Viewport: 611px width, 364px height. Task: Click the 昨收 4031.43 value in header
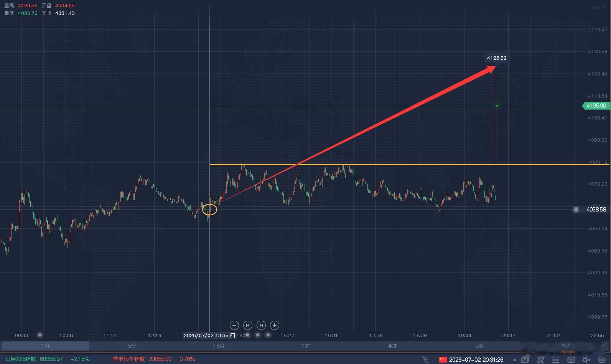tap(65, 13)
